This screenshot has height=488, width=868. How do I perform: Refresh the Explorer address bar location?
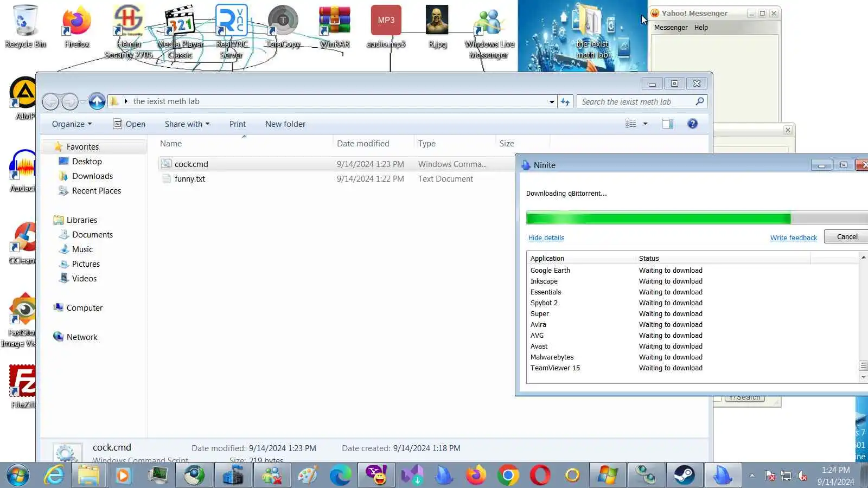click(565, 101)
